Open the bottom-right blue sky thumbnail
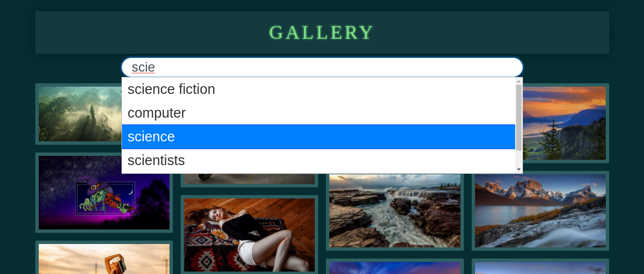The width and height of the screenshot is (644, 274). (540, 268)
